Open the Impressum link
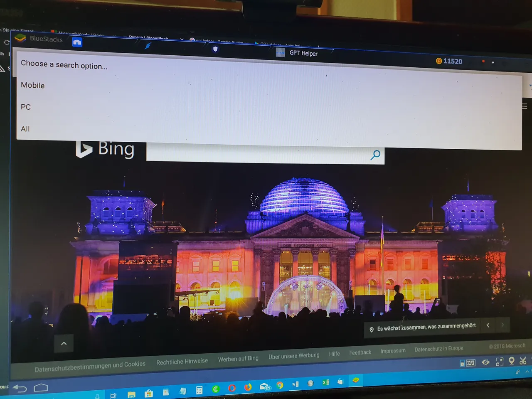Viewport: 532px width, 399px height. pos(393,351)
